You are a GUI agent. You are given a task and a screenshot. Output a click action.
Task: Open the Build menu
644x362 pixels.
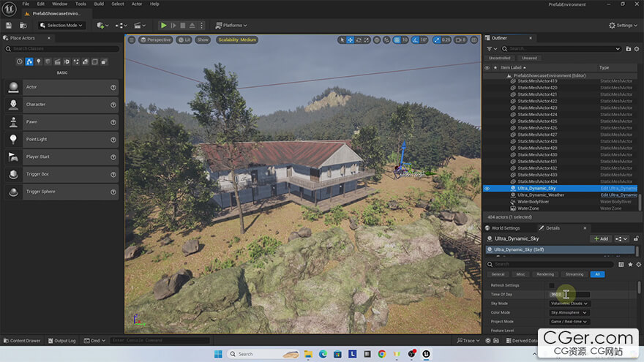99,4
